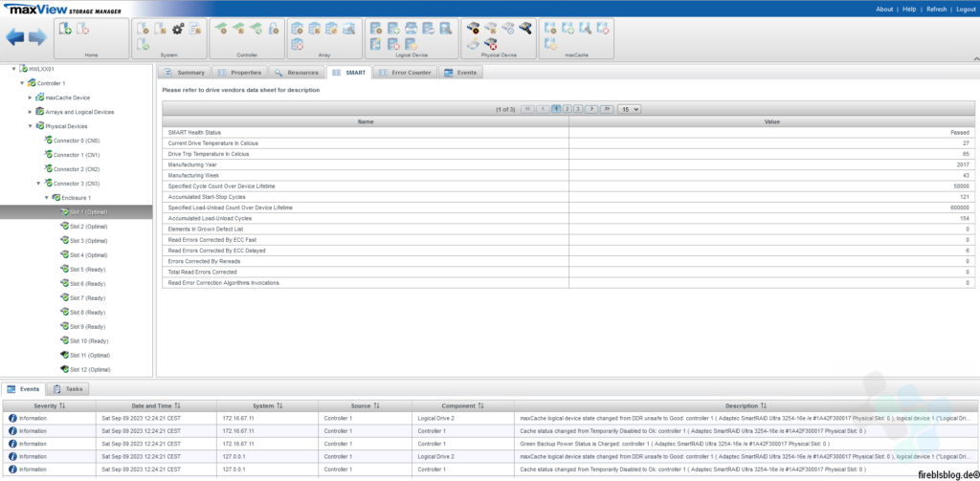Click the green card with magnifier icon in Controller group
The image size is (980, 481).
(256, 28)
